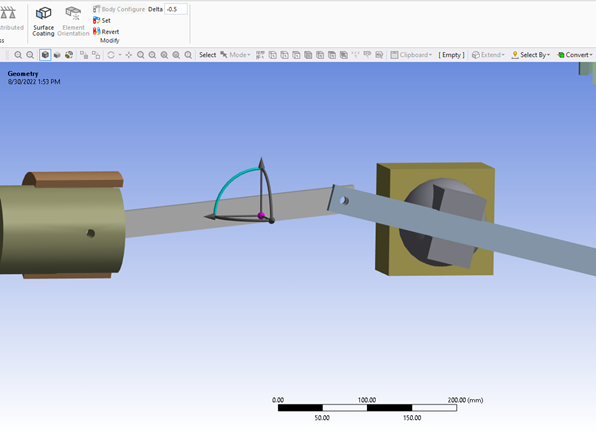This screenshot has height=432, width=596.
Task: Toggle first selection filter icon after smart select
Action: point(273,55)
